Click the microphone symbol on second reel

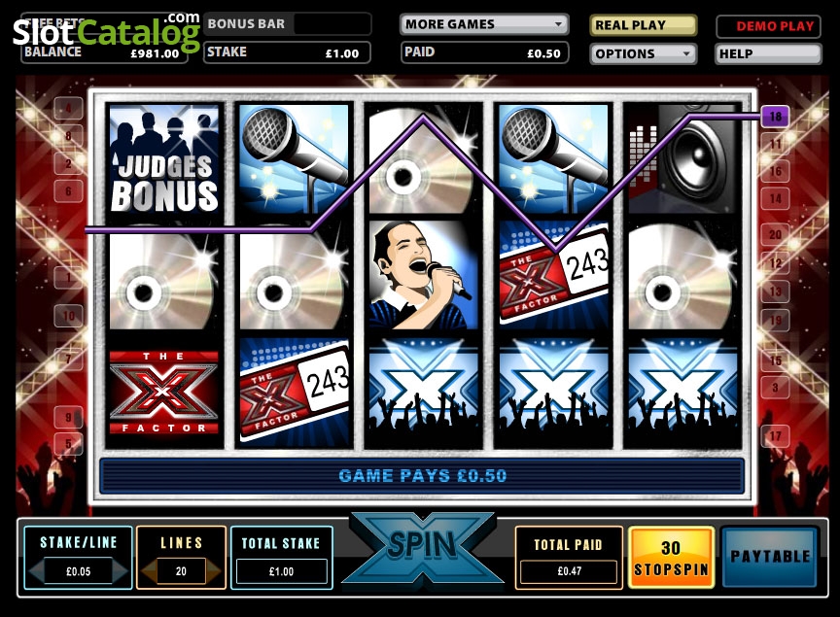294,159
